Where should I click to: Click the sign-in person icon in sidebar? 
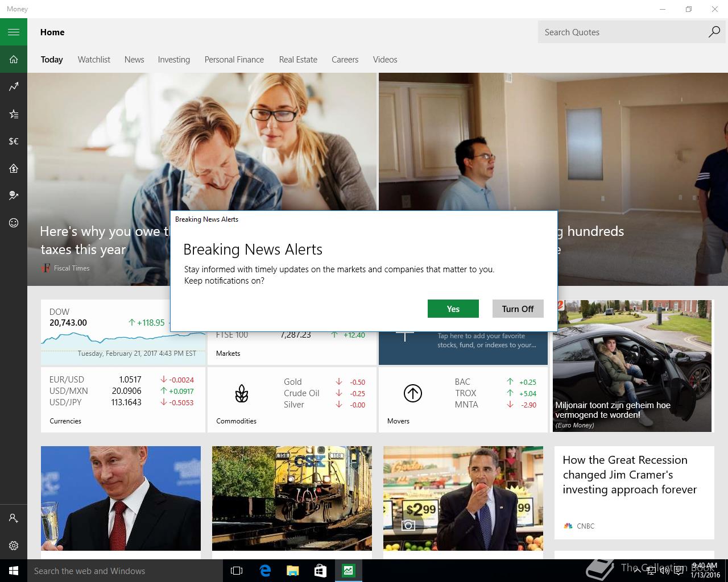[14, 518]
